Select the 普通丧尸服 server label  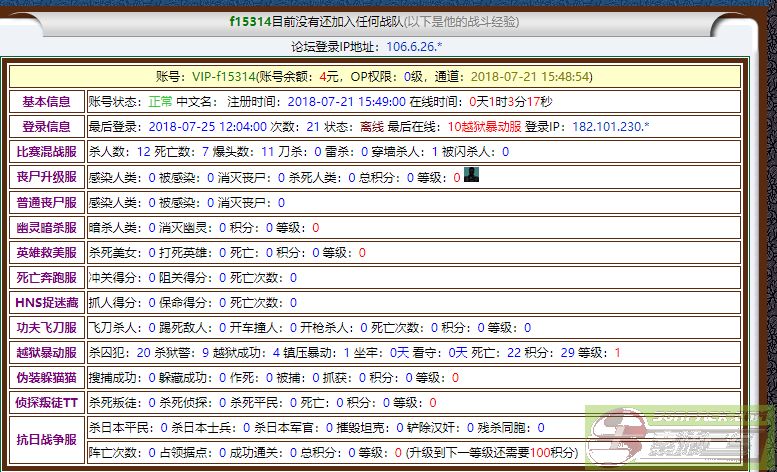[x=46, y=202]
